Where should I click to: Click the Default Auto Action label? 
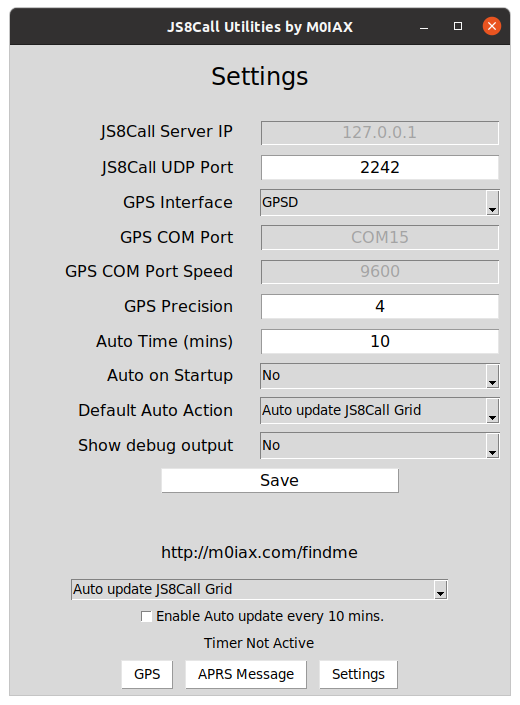point(156,411)
